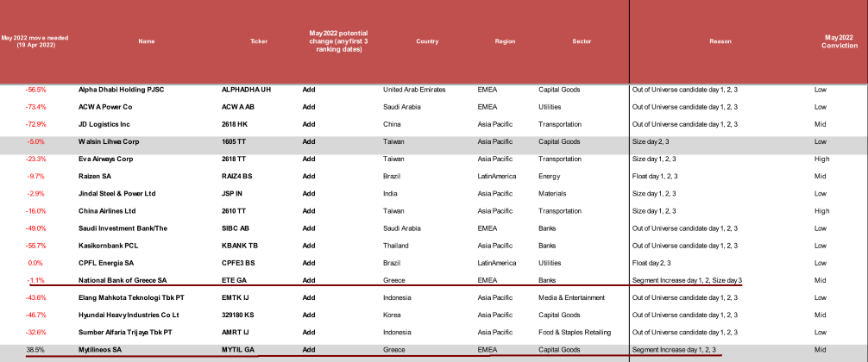Click ticker MYTIL GA

click(x=238, y=350)
